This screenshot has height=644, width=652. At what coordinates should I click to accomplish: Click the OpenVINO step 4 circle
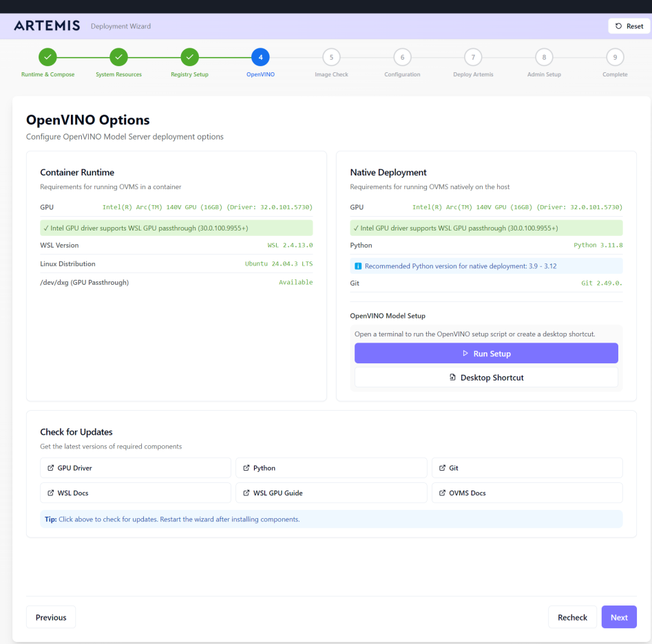pyautogui.click(x=260, y=57)
